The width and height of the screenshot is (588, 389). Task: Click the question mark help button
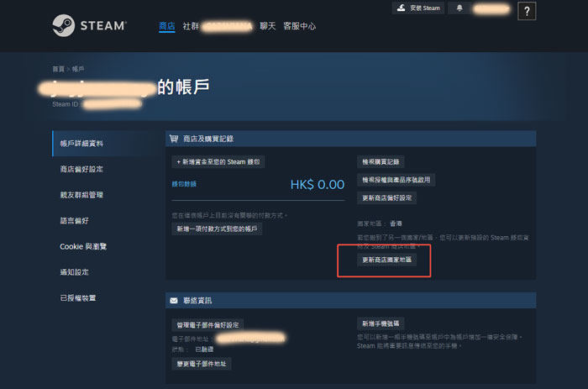[527, 11]
